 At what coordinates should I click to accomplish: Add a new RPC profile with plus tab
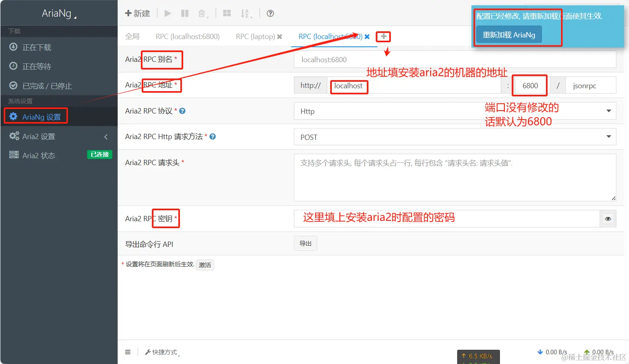pos(384,37)
